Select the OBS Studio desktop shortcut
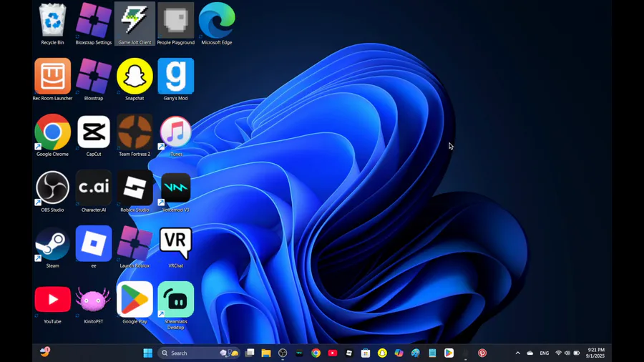 click(x=52, y=191)
